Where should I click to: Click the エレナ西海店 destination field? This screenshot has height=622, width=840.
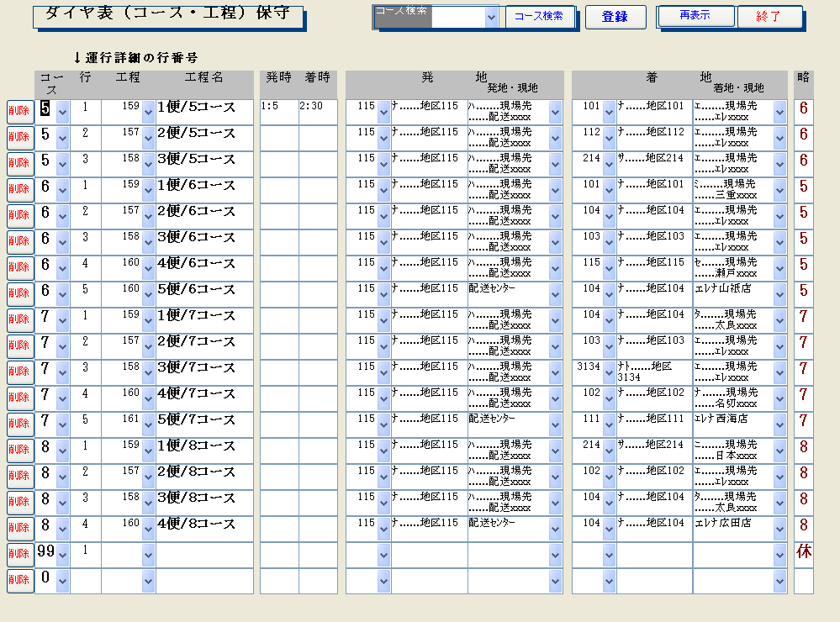coord(732,425)
